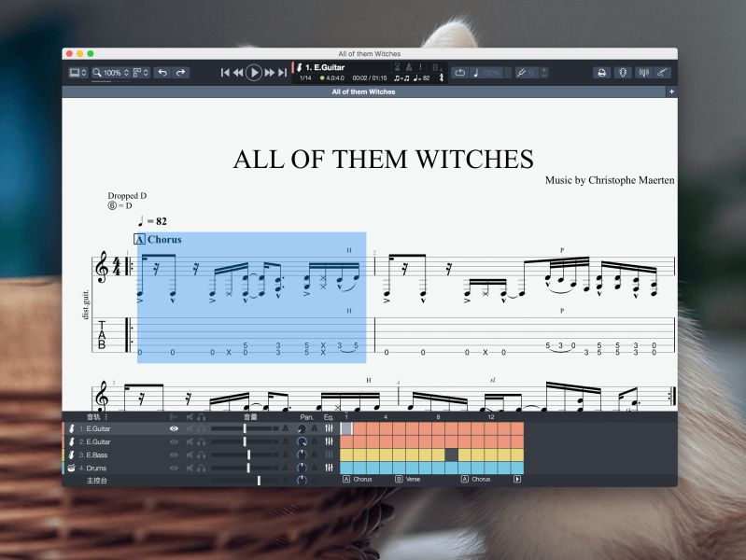Open the page layout dropdown
Image resolution: width=746 pixels, height=560 pixels.
tap(141, 72)
